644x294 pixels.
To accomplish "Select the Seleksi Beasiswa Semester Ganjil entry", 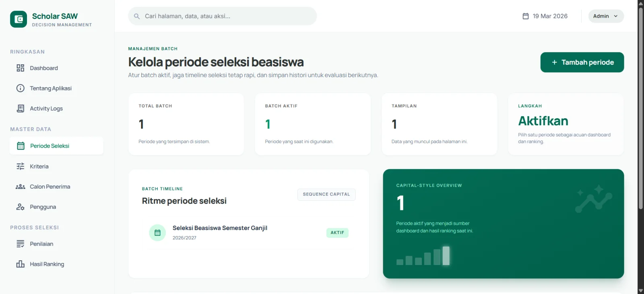I will (x=220, y=228).
